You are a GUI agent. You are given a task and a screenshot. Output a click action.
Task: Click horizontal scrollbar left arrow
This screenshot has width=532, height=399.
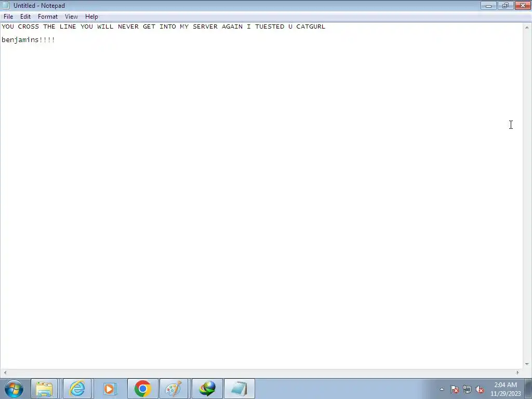point(5,373)
